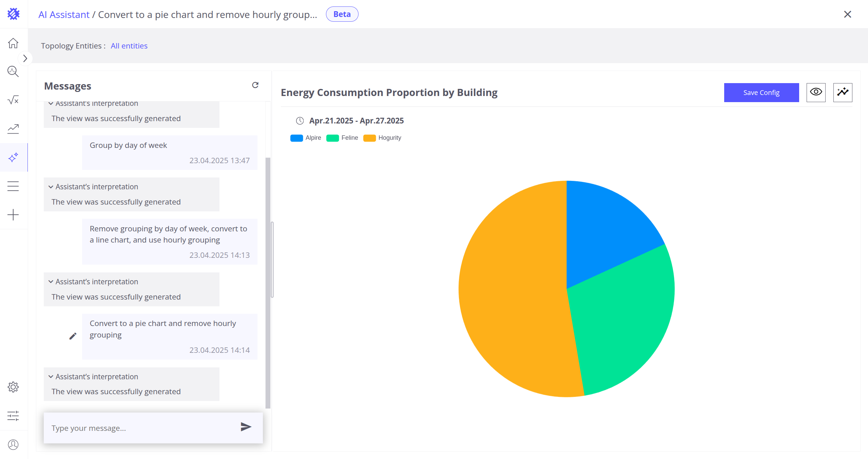Image resolution: width=868 pixels, height=459 pixels.
Task: Collapse the last Assistant's interpretation section
Action: 51,377
